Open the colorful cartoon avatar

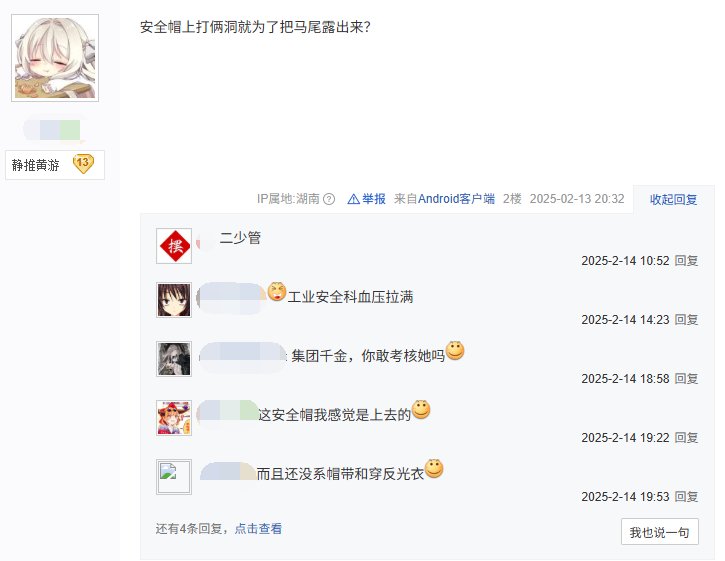click(x=174, y=418)
